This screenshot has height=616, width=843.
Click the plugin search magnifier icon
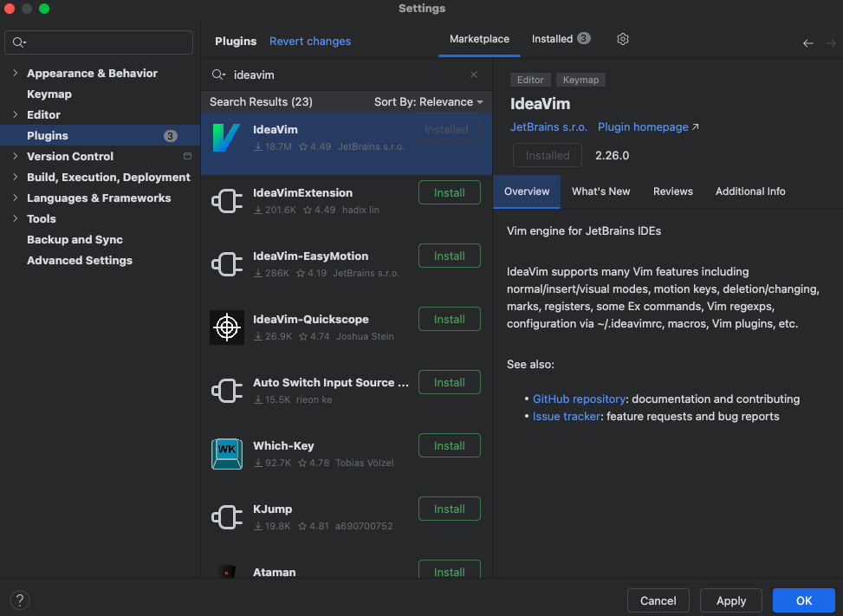pyautogui.click(x=218, y=75)
